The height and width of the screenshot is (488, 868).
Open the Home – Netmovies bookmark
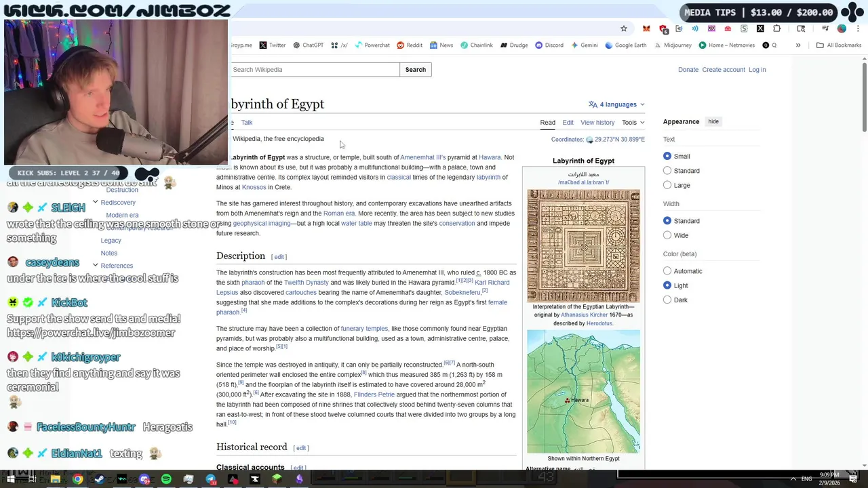coord(727,45)
